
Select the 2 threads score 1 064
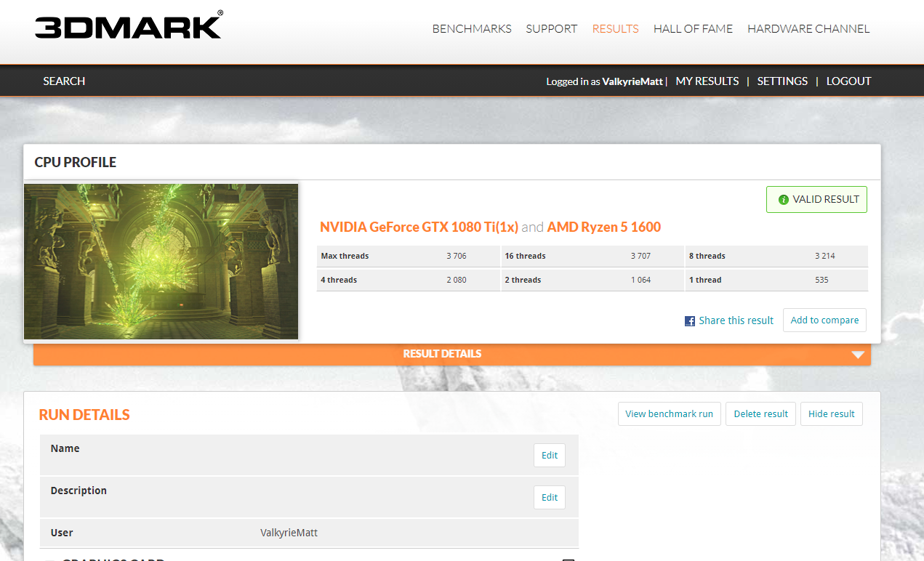pos(641,280)
